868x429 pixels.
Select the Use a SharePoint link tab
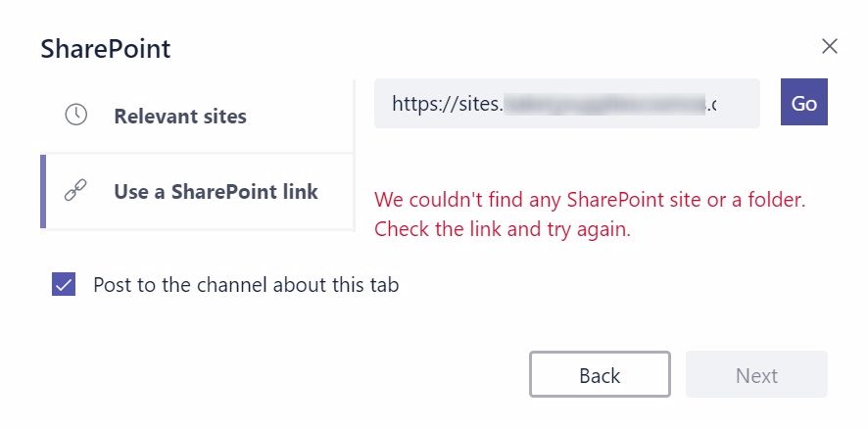[x=197, y=192]
